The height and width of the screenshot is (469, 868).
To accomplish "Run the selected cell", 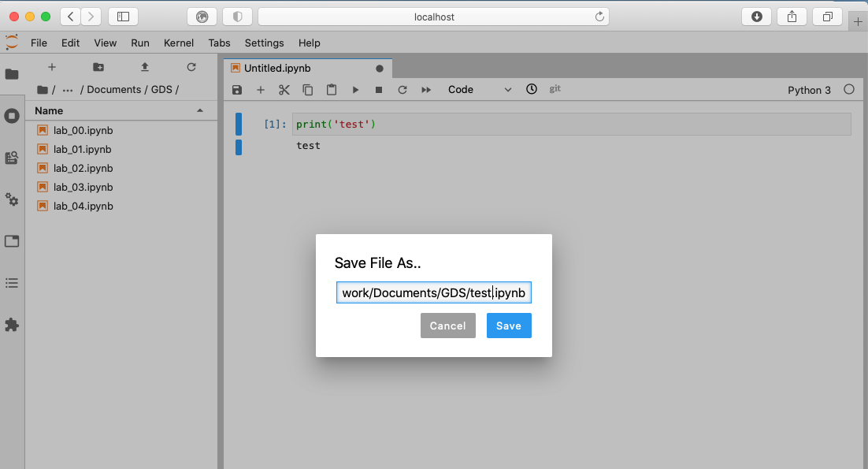I will (355, 90).
